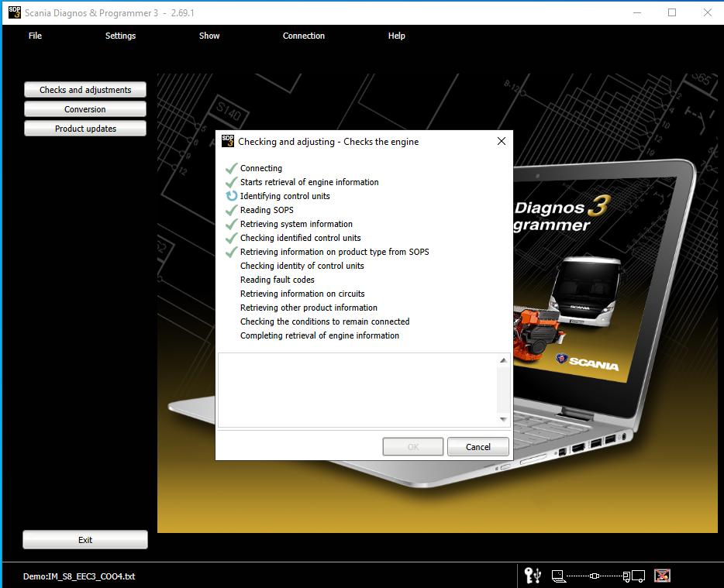Click the crossed-out red status icon
This screenshot has height=588, width=724.
(x=662, y=576)
